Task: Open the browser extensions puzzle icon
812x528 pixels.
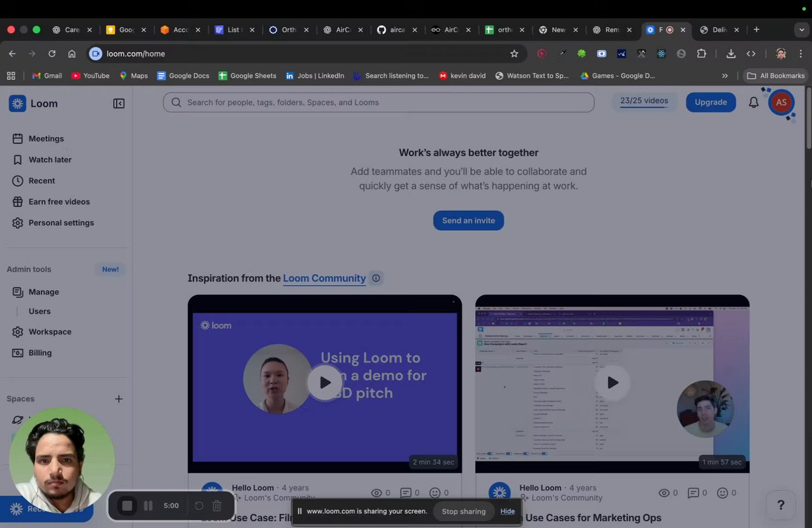Action: click(x=701, y=53)
